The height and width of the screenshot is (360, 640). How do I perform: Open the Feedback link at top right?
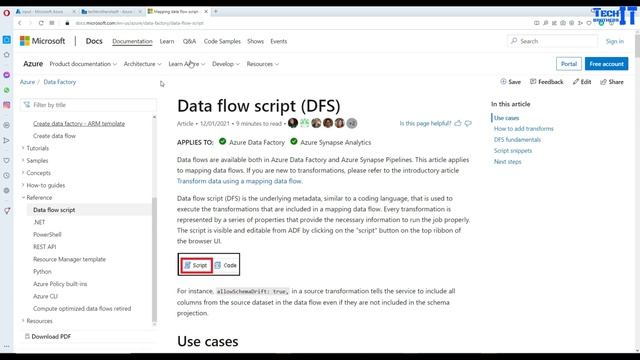[547, 82]
